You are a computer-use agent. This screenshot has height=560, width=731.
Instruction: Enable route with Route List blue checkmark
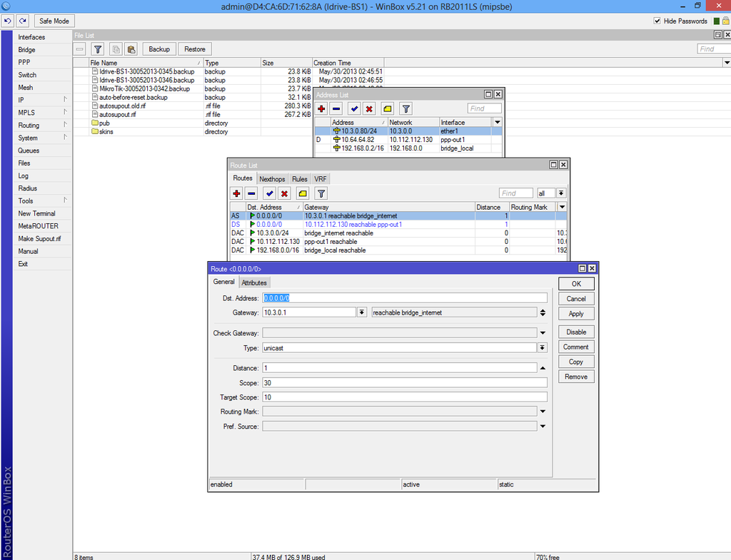pos(269,193)
